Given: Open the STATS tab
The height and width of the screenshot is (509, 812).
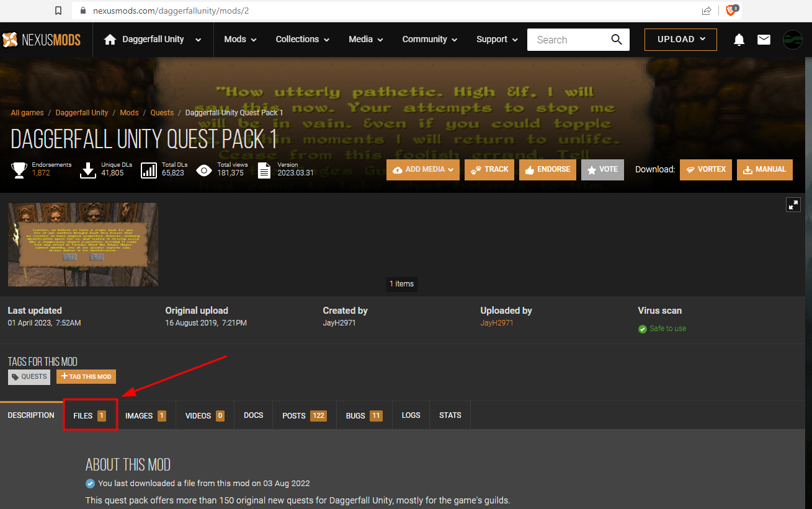Looking at the screenshot, I should pyautogui.click(x=450, y=415).
